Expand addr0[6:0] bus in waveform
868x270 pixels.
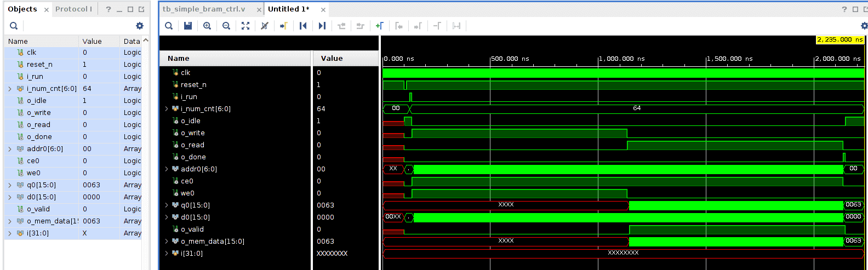tap(167, 169)
